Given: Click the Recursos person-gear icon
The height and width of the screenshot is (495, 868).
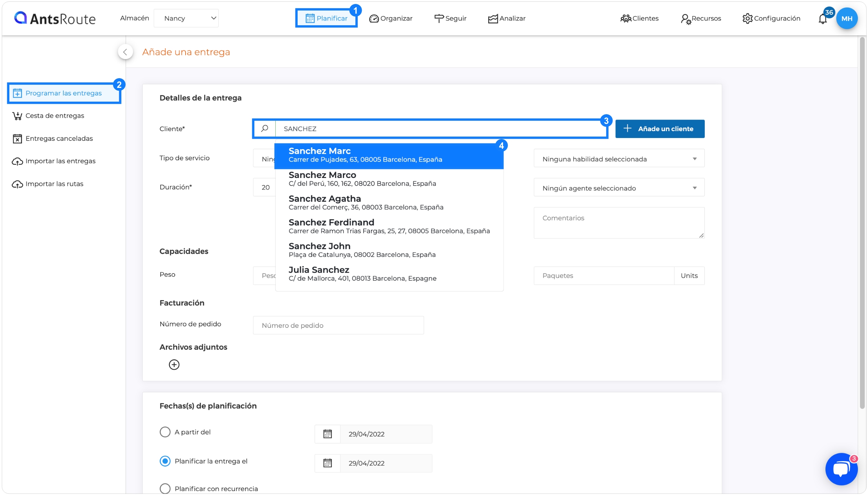Looking at the screenshot, I should pyautogui.click(x=686, y=19).
